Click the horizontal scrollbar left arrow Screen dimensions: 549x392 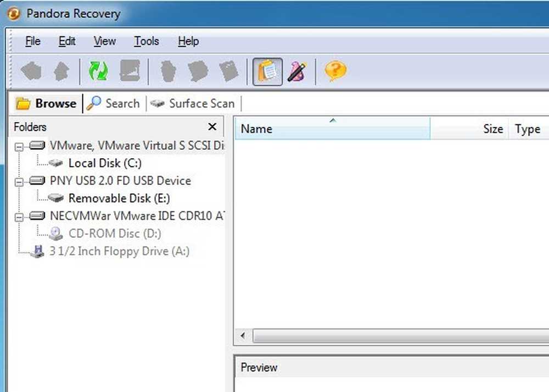pos(243,336)
